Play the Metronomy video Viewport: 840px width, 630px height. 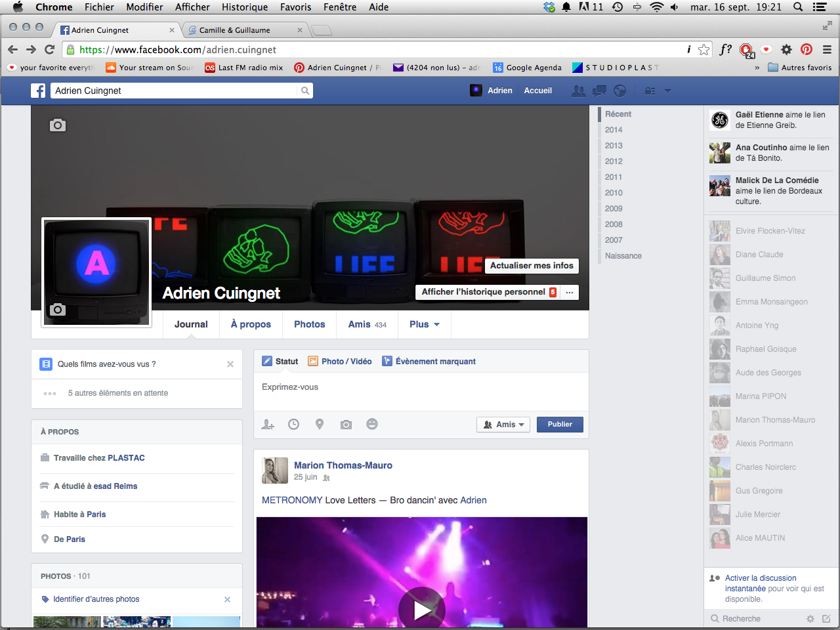tap(422, 610)
